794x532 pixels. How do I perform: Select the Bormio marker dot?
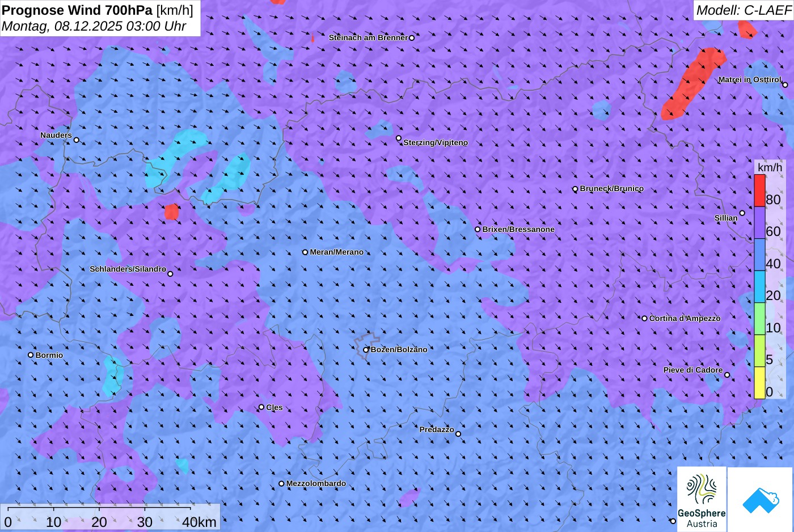(31, 355)
